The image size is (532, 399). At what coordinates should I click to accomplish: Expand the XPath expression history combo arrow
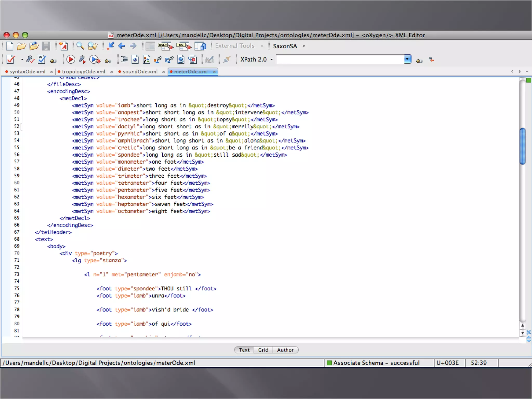point(407,59)
